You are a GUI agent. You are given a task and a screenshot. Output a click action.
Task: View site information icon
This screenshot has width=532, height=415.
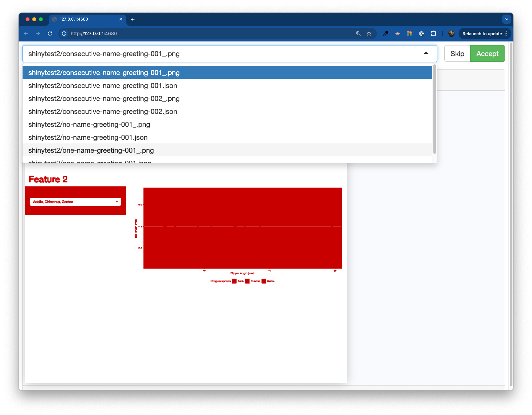(x=64, y=34)
